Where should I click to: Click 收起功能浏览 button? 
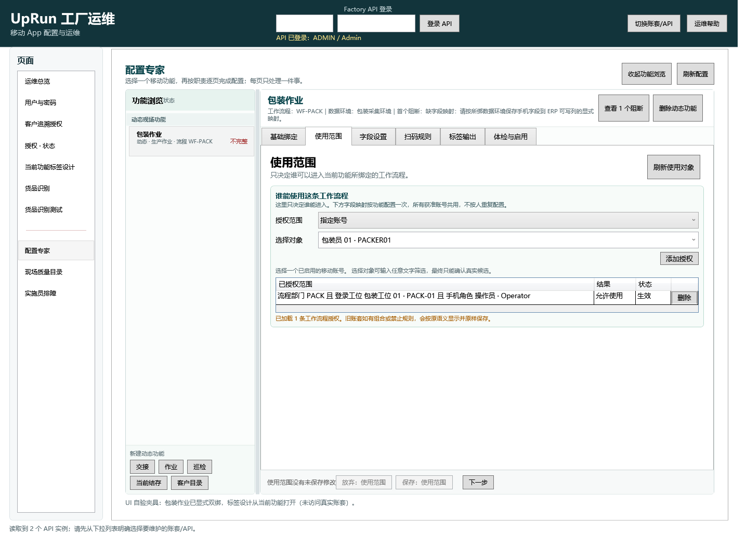(x=647, y=74)
